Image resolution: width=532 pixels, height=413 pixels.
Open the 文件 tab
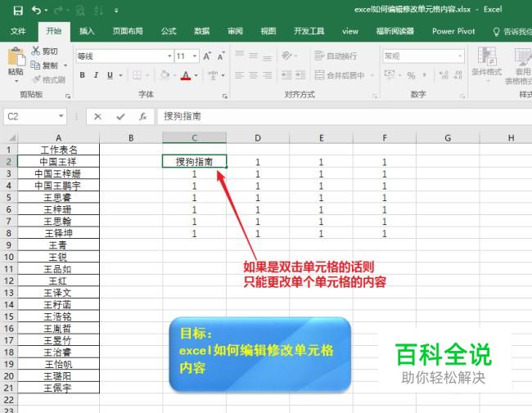(x=18, y=31)
